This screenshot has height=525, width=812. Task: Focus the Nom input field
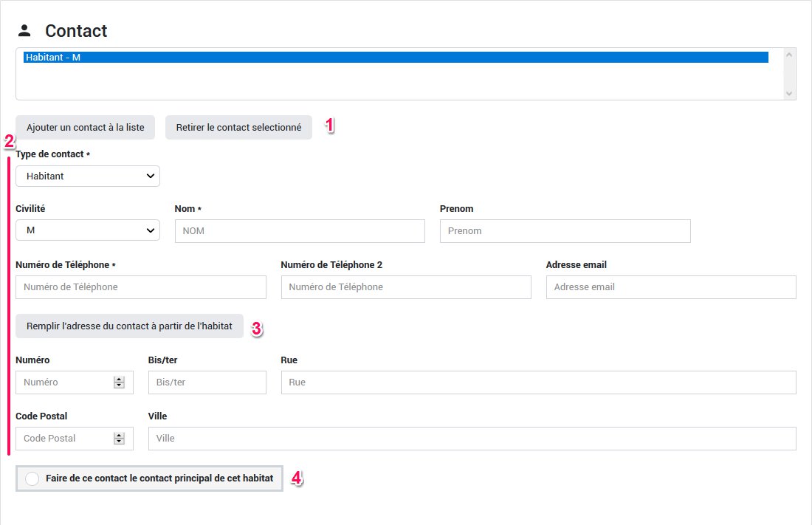(x=300, y=231)
